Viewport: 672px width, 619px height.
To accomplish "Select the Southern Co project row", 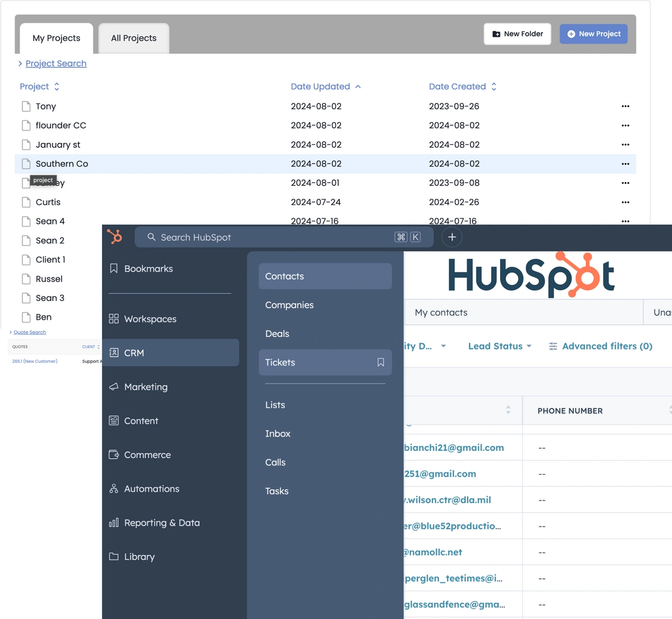I will tap(325, 164).
